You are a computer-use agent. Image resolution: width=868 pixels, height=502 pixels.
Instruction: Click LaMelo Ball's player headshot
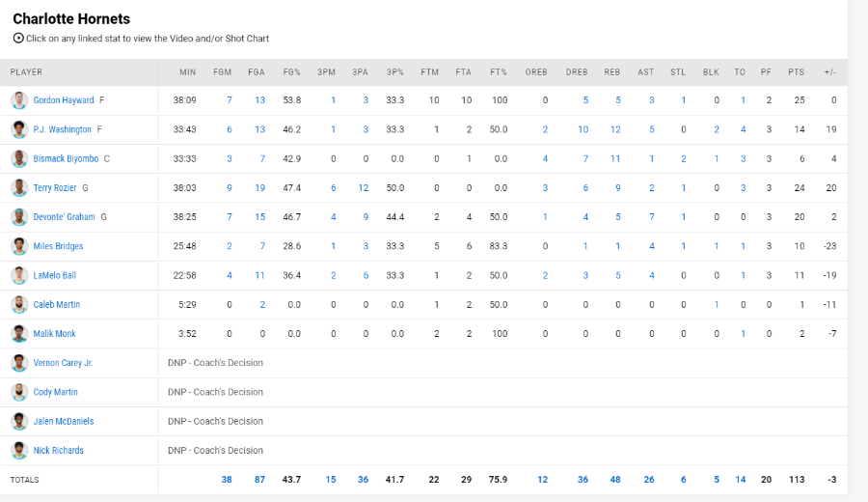pyautogui.click(x=19, y=275)
